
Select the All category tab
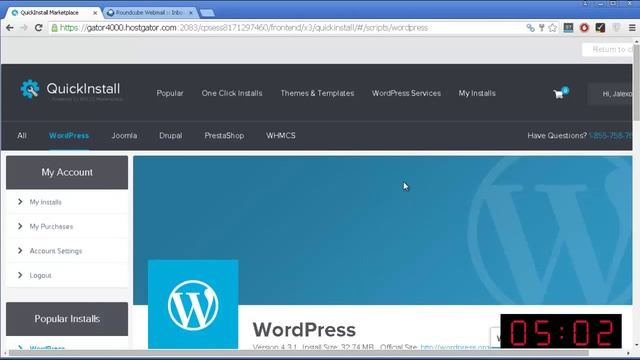tap(22, 136)
